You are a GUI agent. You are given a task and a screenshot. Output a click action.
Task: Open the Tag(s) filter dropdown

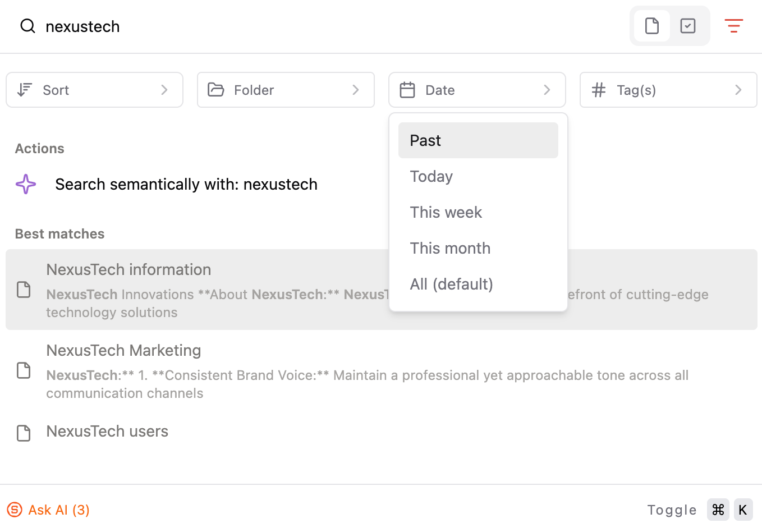668,90
